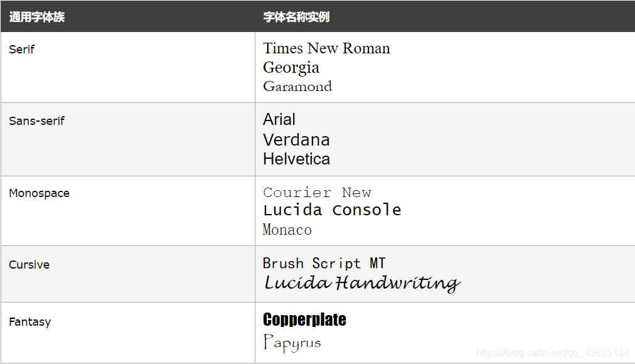Image resolution: width=635 pixels, height=364 pixels.
Task: Click the Monaco font sample
Action: pyautogui.click(x=287, y=230)
